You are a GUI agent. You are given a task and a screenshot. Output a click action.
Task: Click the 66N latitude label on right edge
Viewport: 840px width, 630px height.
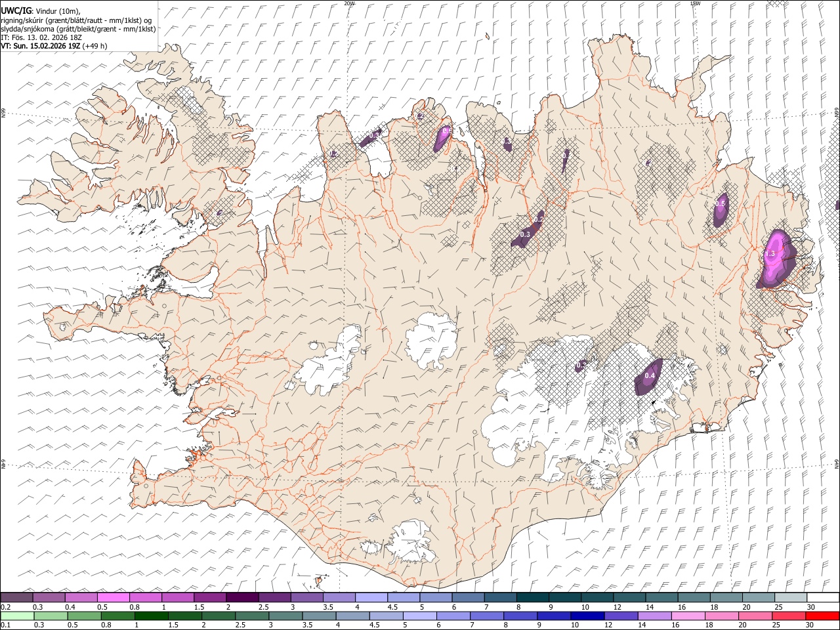(837, 112)
